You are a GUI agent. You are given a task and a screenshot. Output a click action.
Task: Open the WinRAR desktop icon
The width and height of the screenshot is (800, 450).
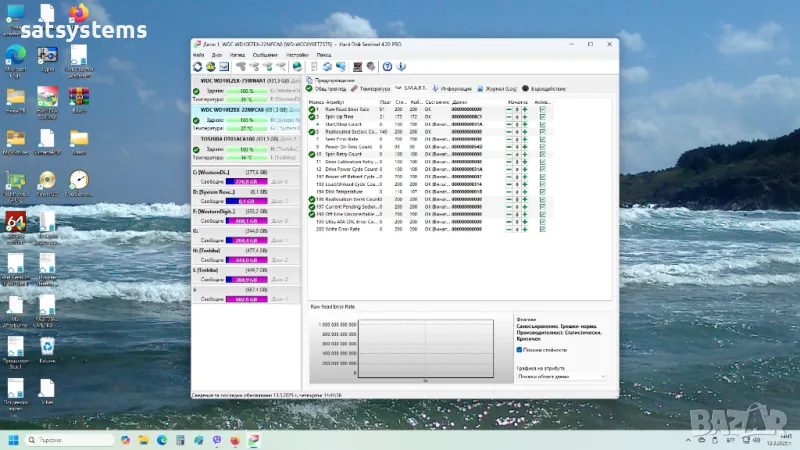point(78,97)
